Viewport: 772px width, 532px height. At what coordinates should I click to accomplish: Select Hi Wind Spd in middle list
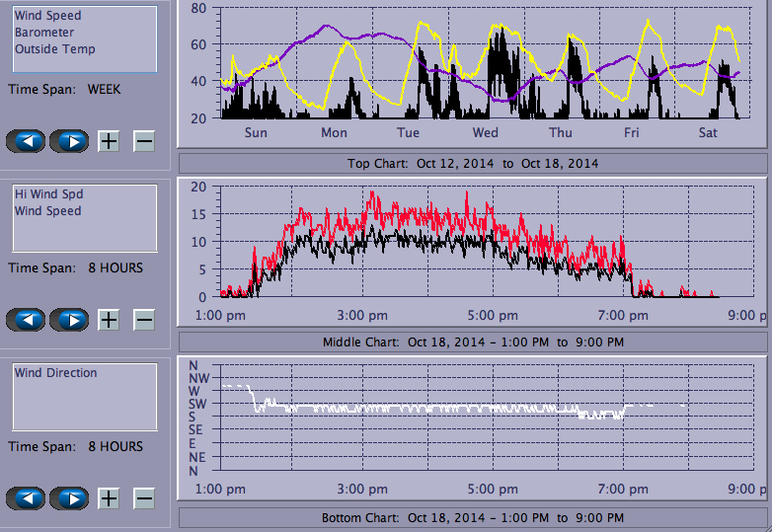pos(48,194)
